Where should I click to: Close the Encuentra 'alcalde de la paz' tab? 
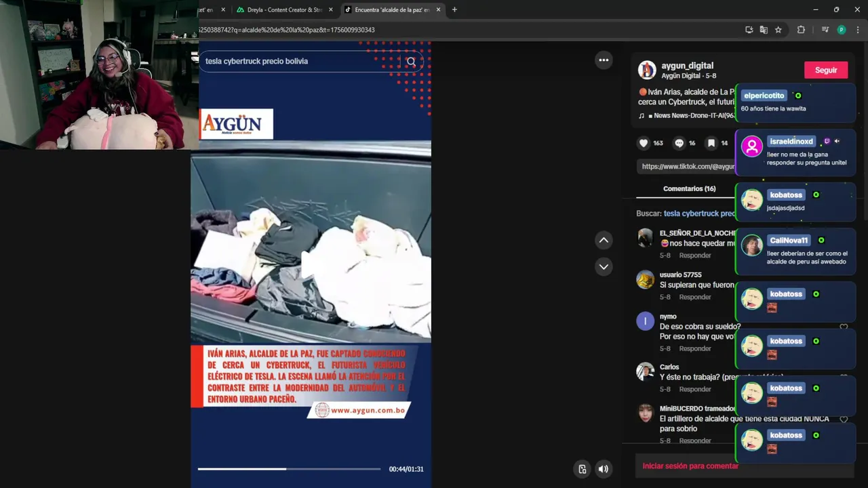coord(438,9)
